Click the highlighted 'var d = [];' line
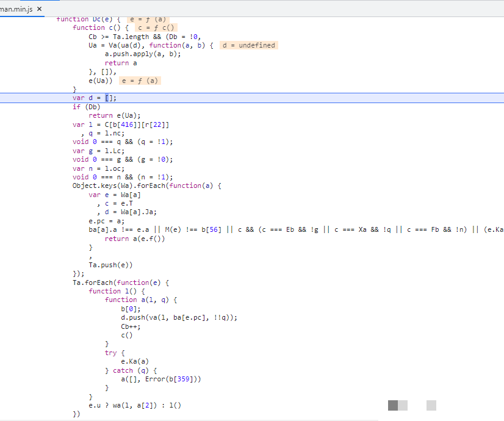 pos(94,98)
